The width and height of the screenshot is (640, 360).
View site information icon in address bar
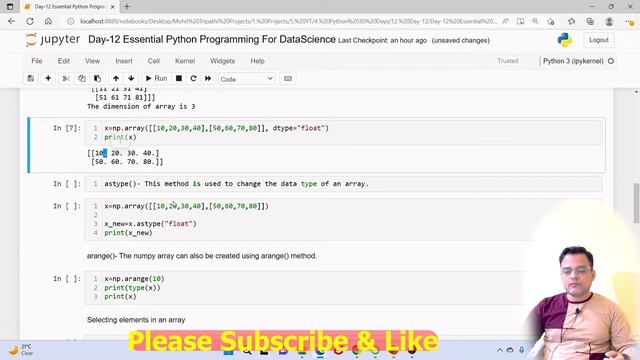pyautogui.click(x=71, y=21)
